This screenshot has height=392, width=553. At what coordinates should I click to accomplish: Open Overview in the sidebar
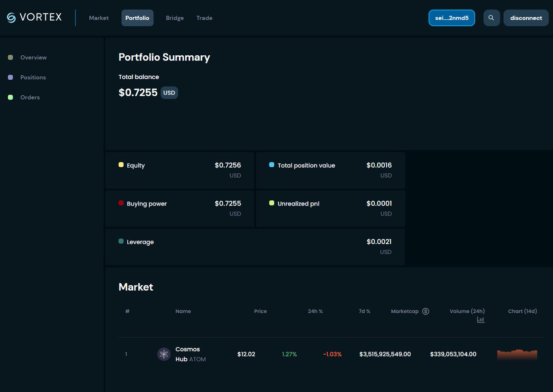tap(34, 58)
